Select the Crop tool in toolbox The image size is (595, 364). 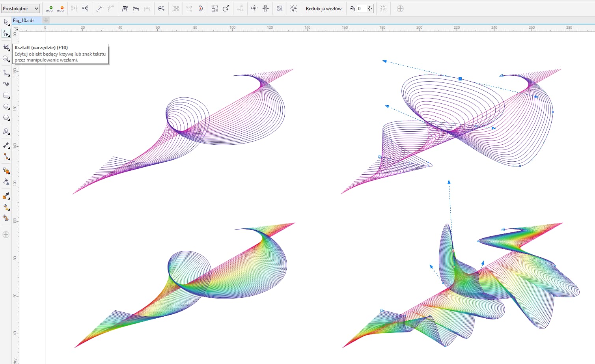[x=6, y=47]
